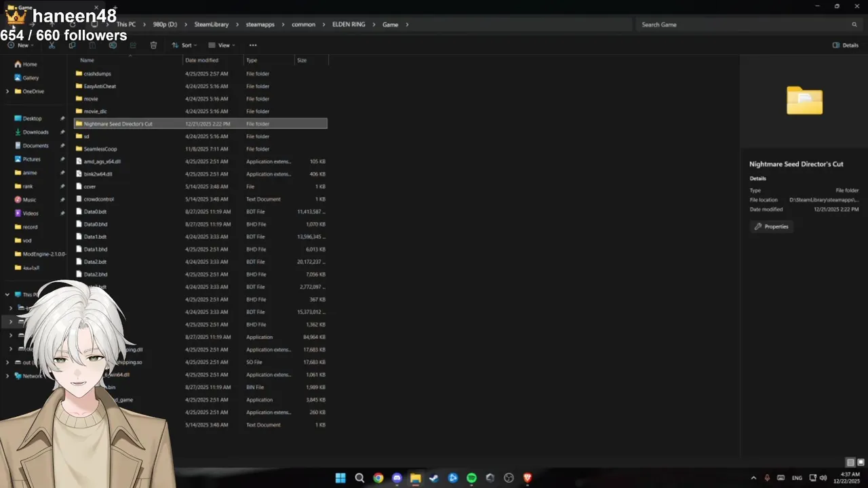Open Gallery in navigation pane
868x488 pixels.
(26, 78)
